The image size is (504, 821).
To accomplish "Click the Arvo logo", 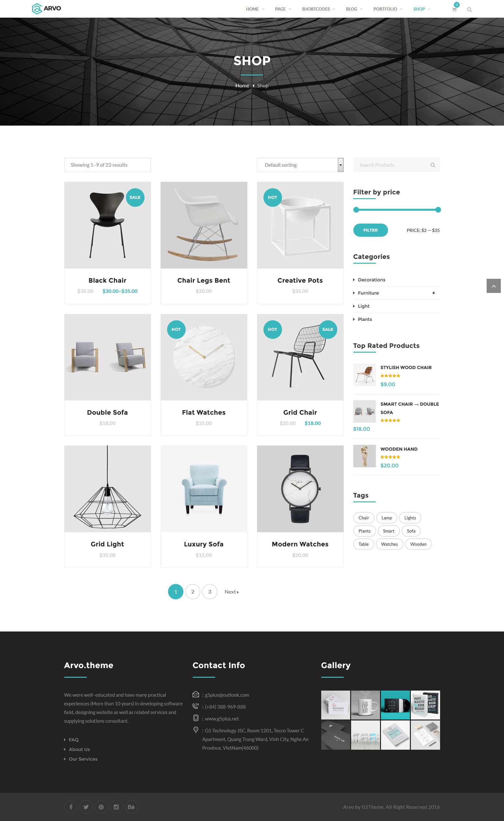I will click(46, 9).
